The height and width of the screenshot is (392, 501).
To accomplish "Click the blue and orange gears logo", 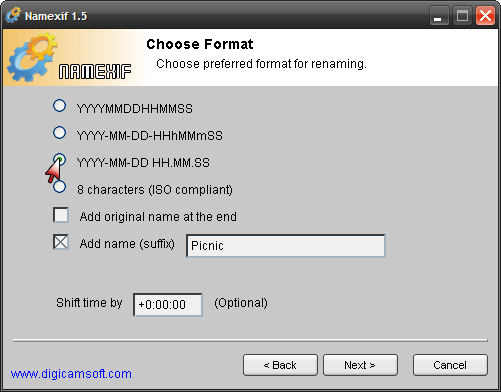I will 32,57.
